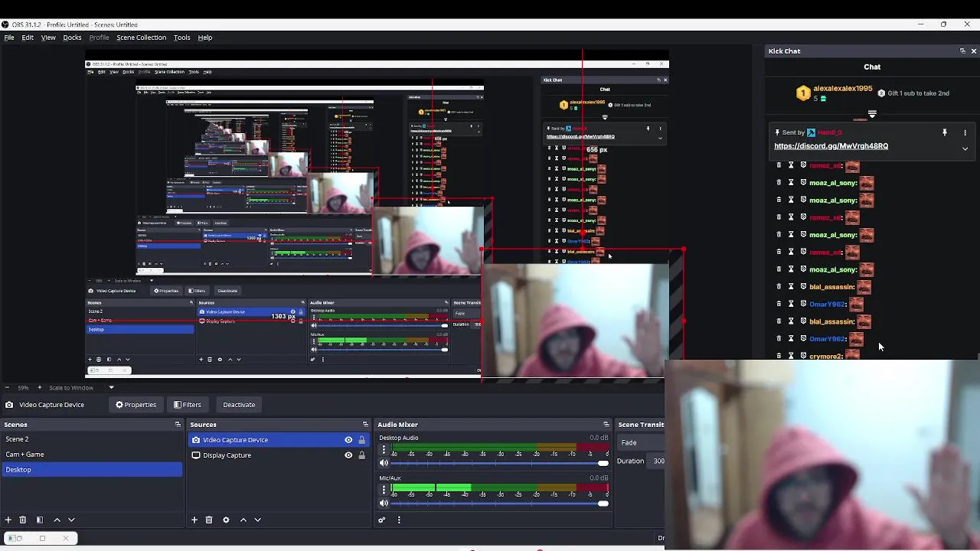Open Advanced Audio Properties gears icon

pyautogui.click(x=382, y=520)
